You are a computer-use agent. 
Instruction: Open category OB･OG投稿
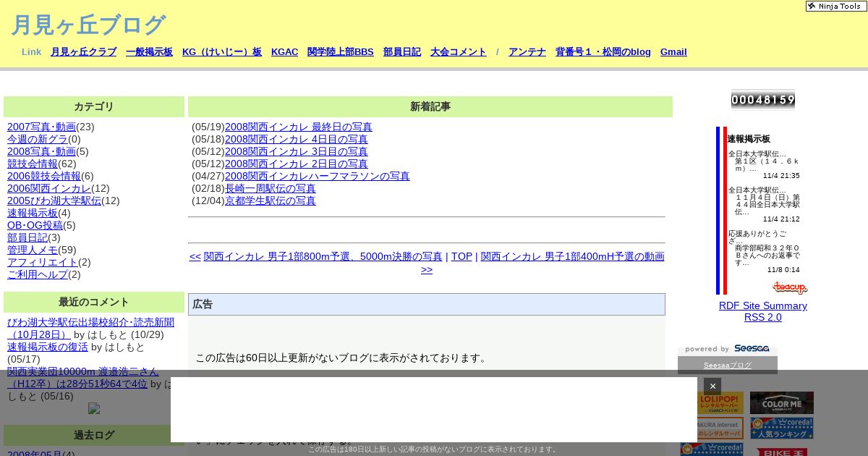(35, 225)
